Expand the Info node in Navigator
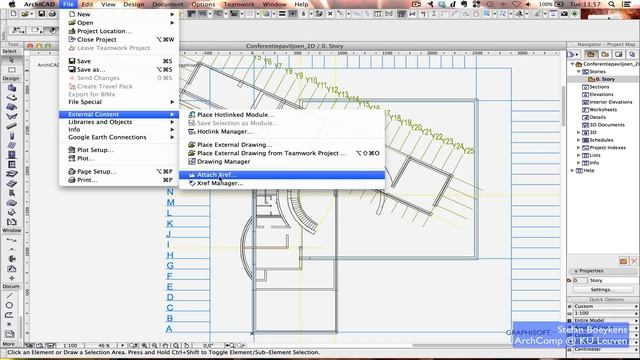The height and width of the screenshot is (360, 640). pos(578,163)
